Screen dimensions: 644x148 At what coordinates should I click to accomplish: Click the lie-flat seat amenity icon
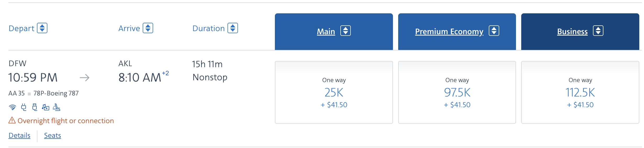[x=57, y=107]
